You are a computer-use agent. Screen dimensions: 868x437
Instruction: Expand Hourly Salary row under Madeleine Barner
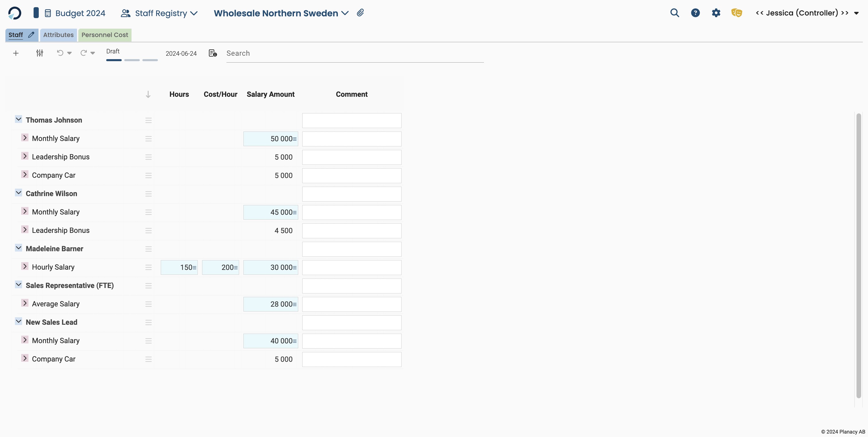coord(25,266)
